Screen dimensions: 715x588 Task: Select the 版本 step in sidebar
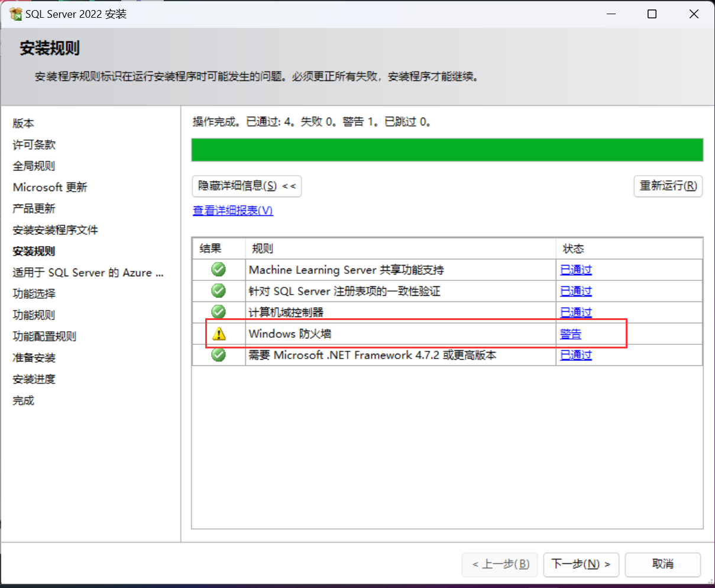pyautogui.click(x=24, y=123)
